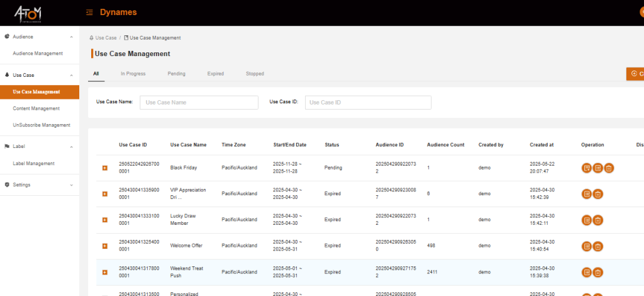Select the 'Weekend Treat Push' name cell

tap(186, 271)
